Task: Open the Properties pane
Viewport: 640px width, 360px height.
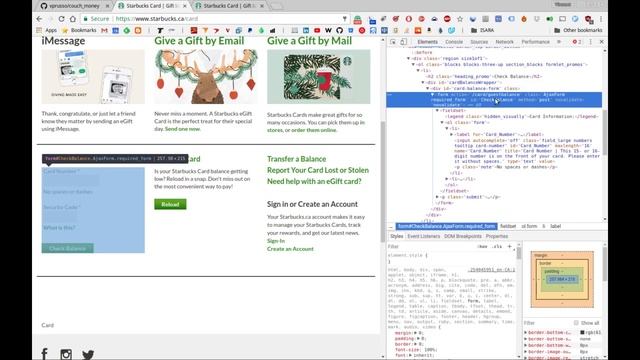Action: (497, 236)
